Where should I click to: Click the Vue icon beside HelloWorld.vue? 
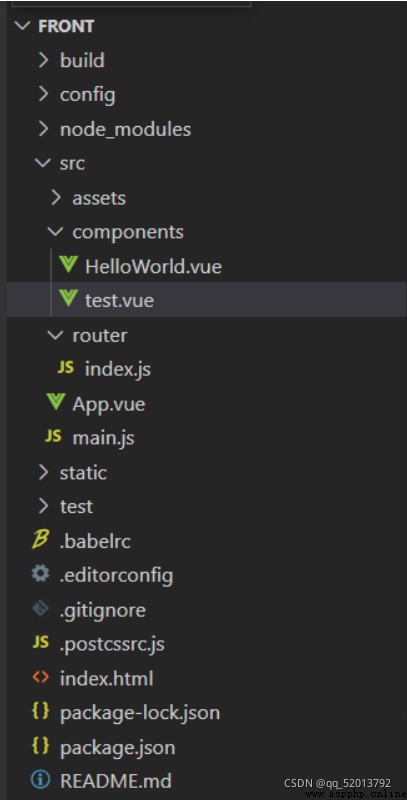(x=68, y=265)
